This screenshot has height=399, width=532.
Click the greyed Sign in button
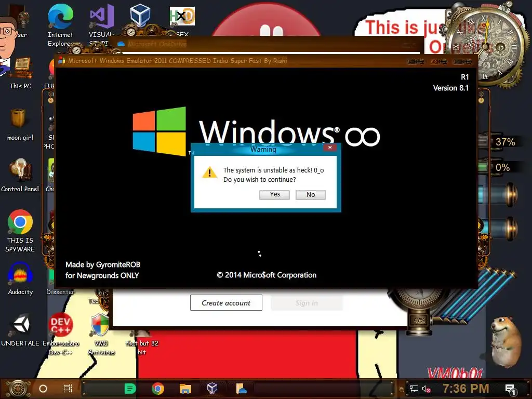(307, 303)
